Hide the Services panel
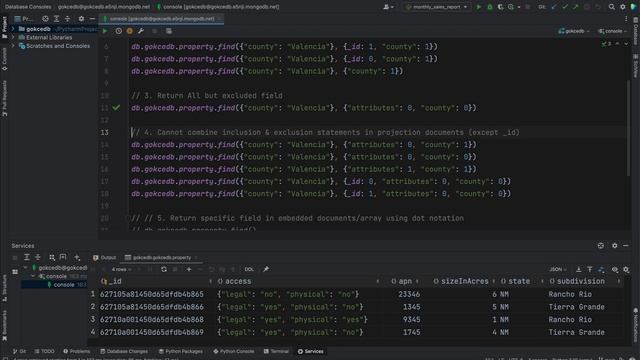This screenshot has height=360, width=640. coord(626,246)
